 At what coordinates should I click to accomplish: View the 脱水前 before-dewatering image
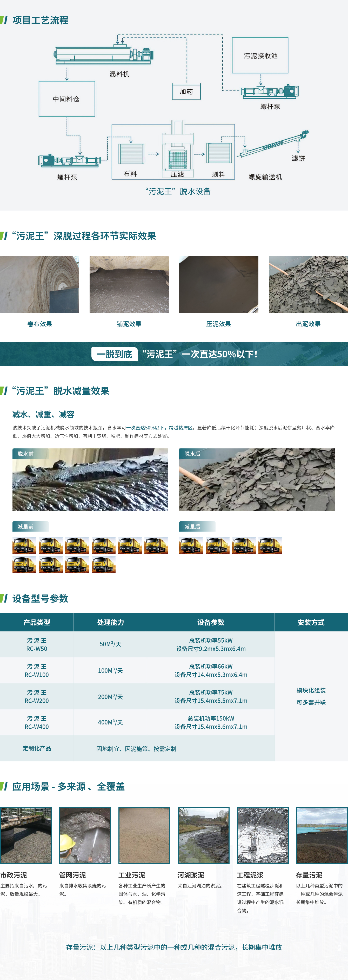[90, 479]
